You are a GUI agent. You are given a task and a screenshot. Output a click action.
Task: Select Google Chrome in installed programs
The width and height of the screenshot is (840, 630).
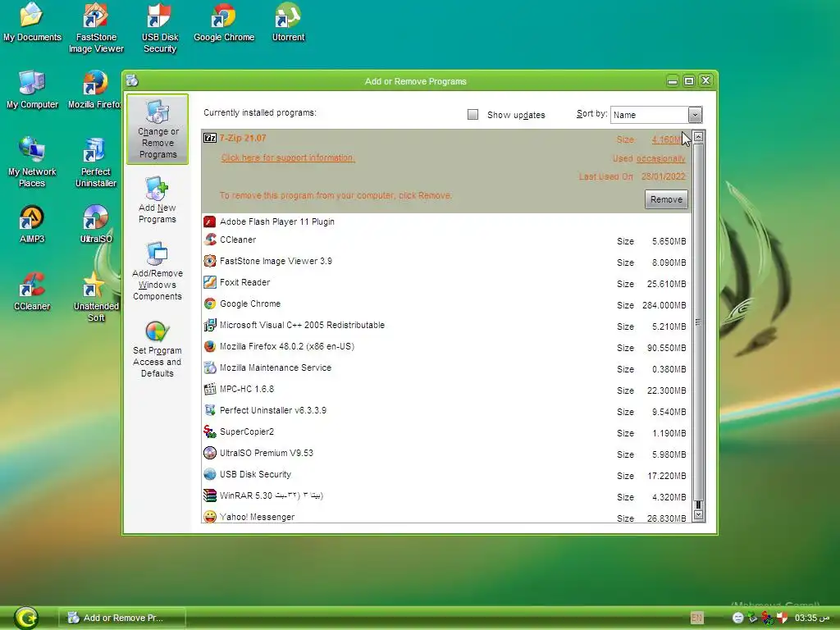click(447, 304)
